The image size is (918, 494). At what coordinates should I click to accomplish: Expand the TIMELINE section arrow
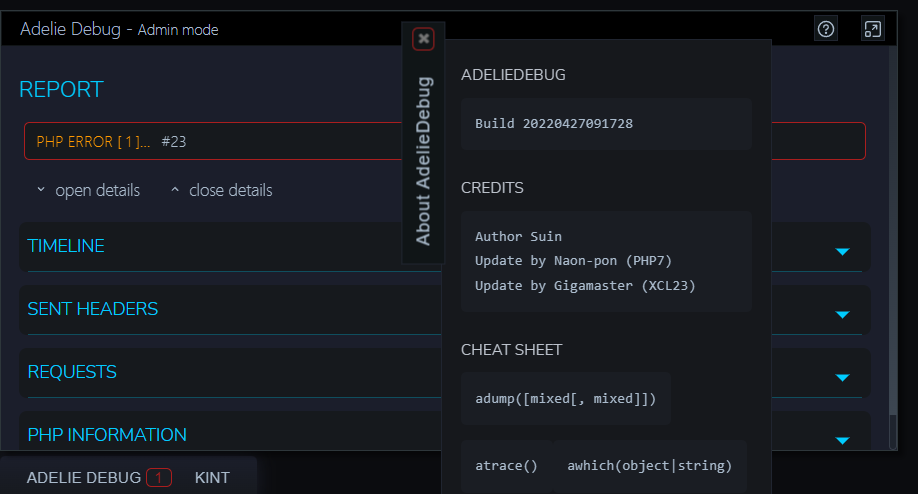coord(842,251)
